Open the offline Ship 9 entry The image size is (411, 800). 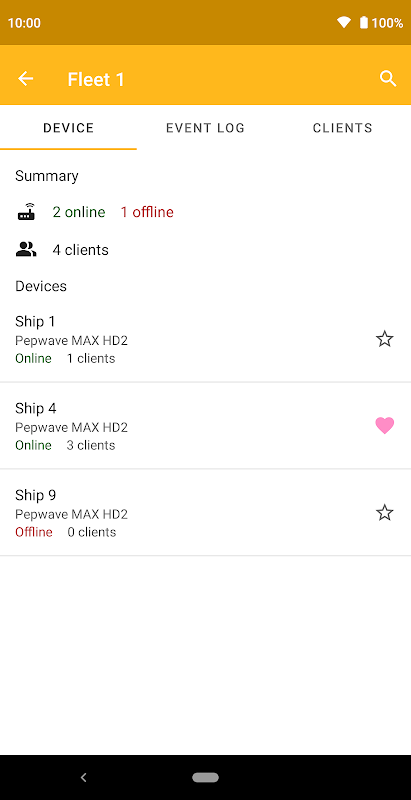[206, 512]
